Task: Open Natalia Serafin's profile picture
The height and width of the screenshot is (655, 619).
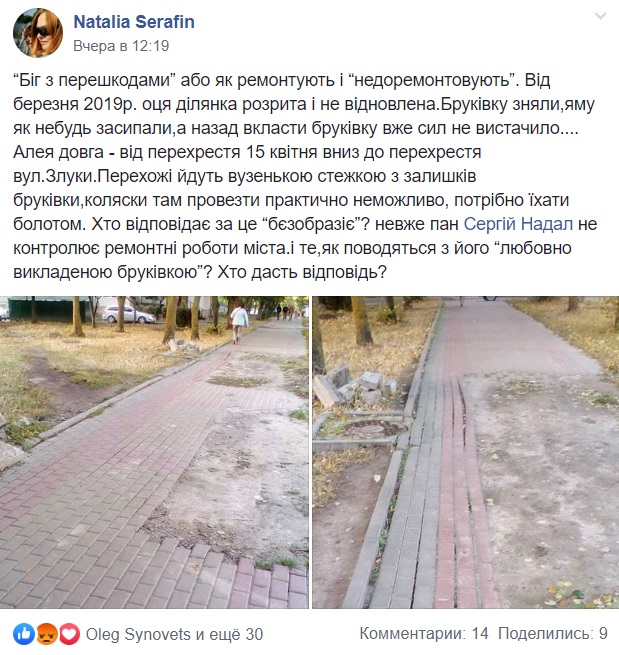Action: pos(38,33)
